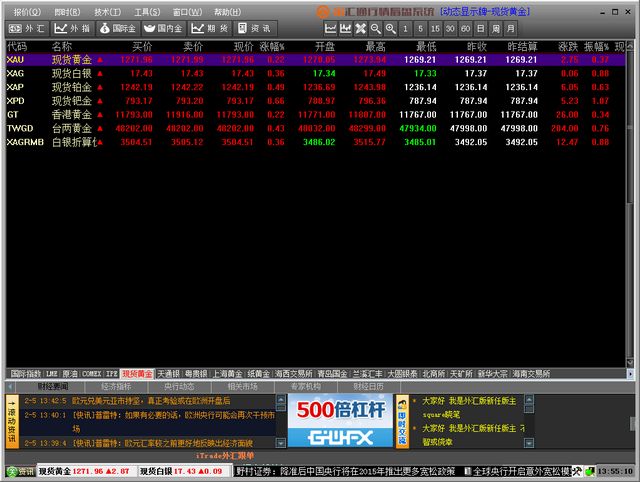The image size is (640, 482).
Task: Open the news item about 欧元兑美元亚市持坚
Action: [151, 401]
